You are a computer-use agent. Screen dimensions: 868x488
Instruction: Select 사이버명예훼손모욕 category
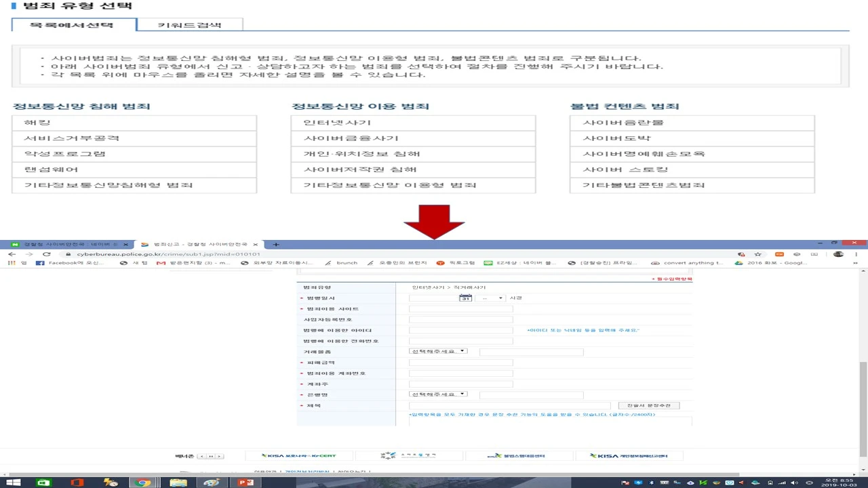coord(692,154)
